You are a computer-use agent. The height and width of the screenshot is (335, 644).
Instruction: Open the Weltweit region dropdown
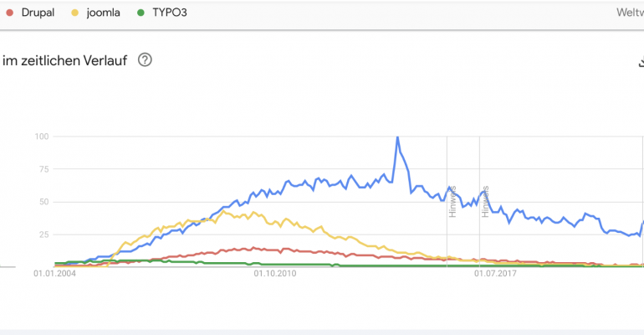(x=630, y=13)
